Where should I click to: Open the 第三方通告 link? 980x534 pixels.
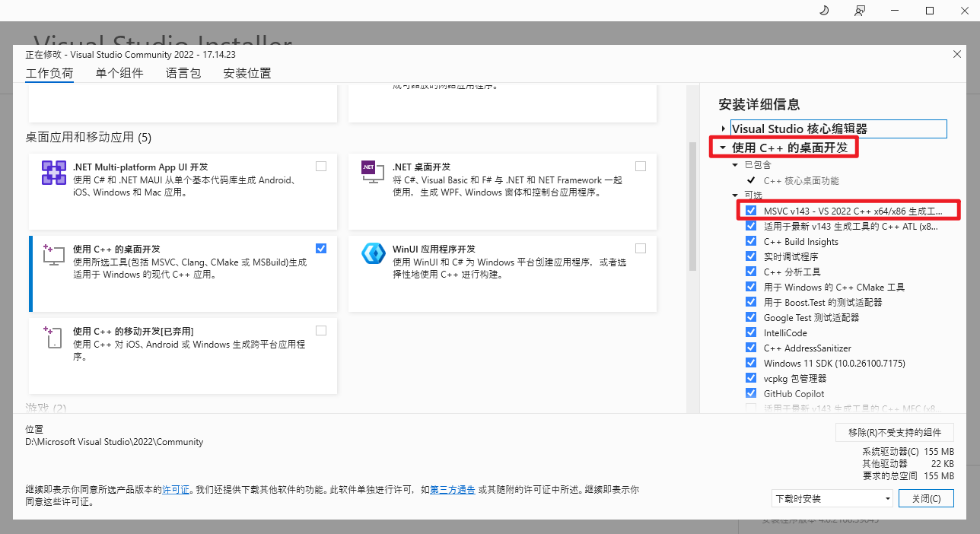[x=453, y=490]
